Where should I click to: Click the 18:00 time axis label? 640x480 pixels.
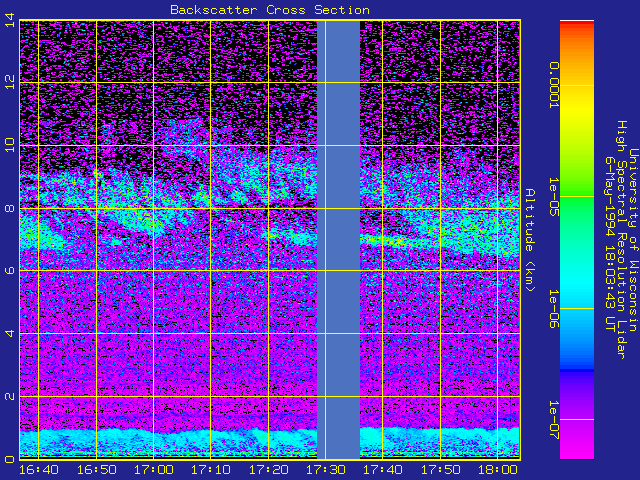(x=498, y=470)
